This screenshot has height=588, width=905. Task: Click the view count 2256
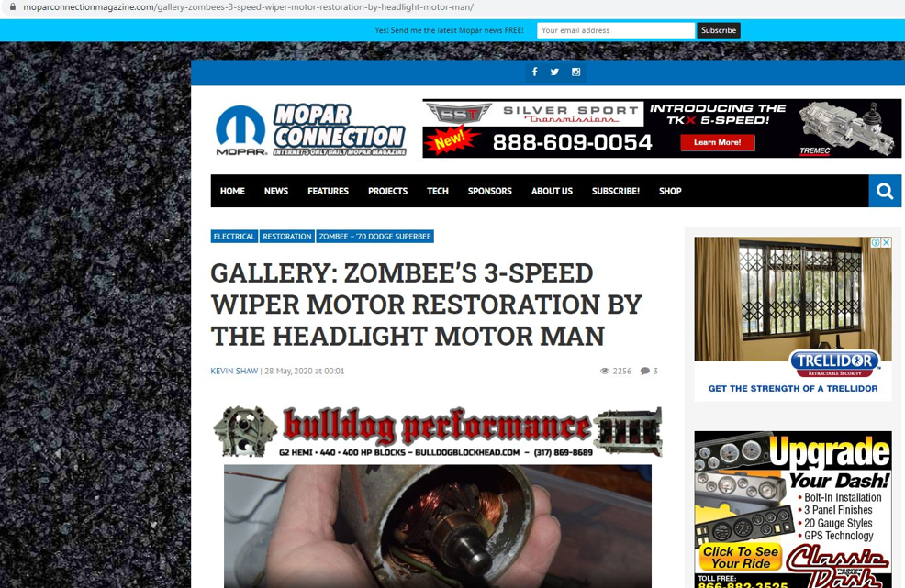[x=622, y=371]
